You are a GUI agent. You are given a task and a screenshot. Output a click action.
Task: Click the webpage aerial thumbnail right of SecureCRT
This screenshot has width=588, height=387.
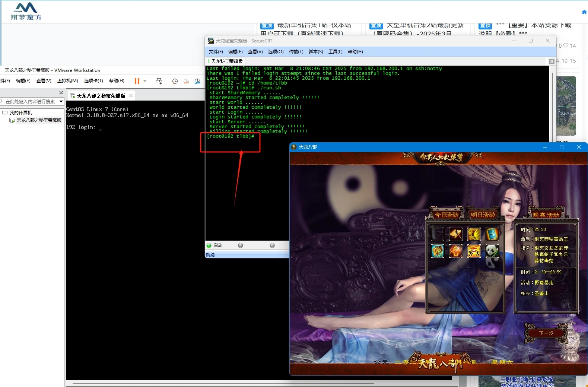pos(566,106)
